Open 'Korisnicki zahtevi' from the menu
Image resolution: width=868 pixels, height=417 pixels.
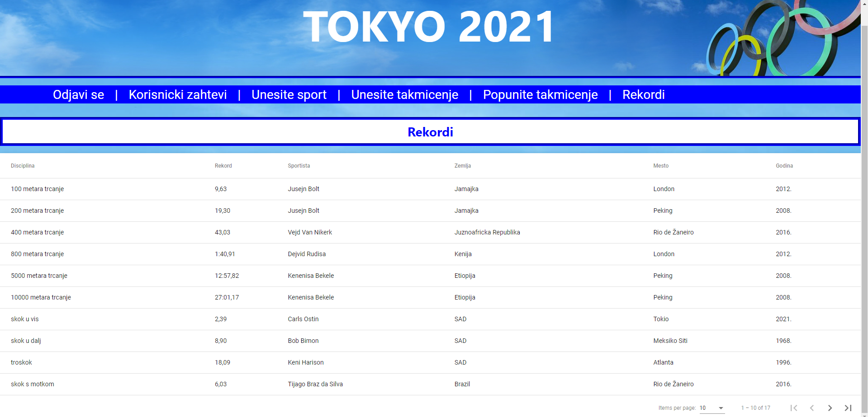(x=178, y=95)
